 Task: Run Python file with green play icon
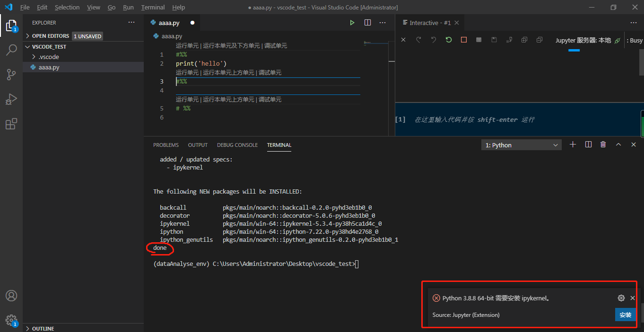coord(352,23)
